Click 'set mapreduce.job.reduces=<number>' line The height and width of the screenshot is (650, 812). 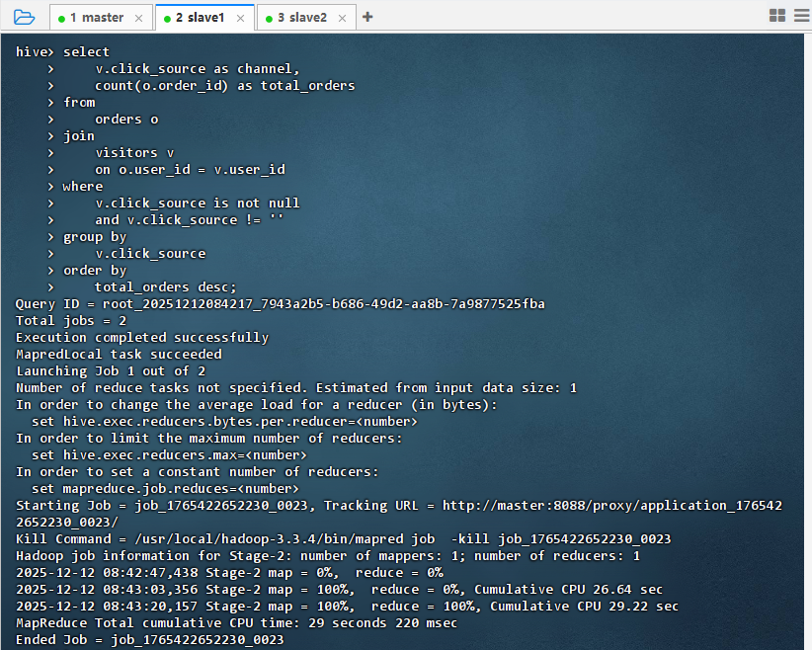(165, 489)
